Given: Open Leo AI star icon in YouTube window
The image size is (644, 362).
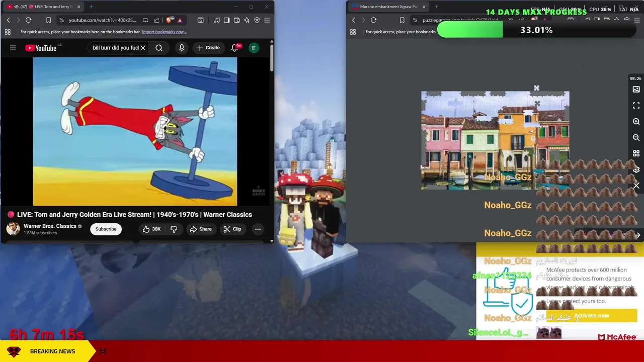Looking at the screenshot, I should point(247,20).
